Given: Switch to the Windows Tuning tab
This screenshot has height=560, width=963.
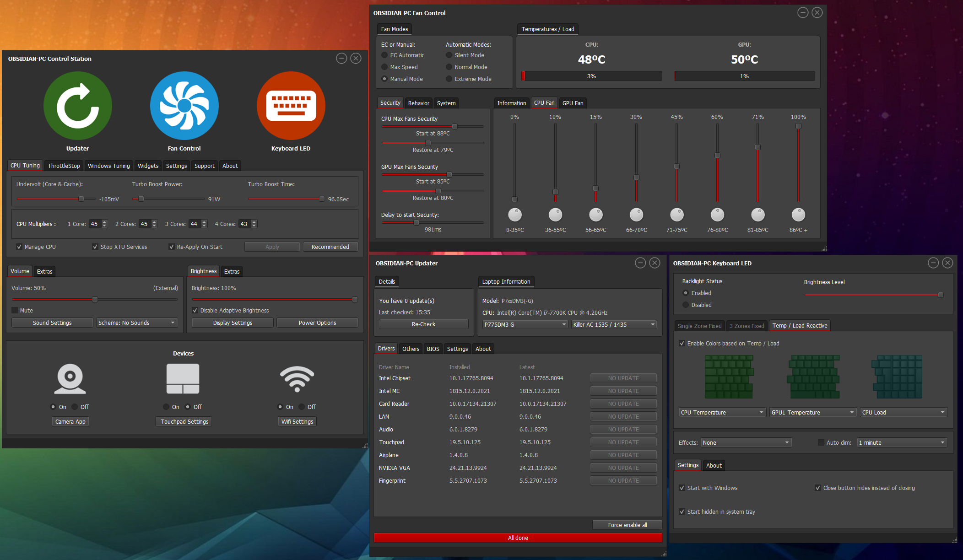Looking at the screenshot, I should [109, 166].
